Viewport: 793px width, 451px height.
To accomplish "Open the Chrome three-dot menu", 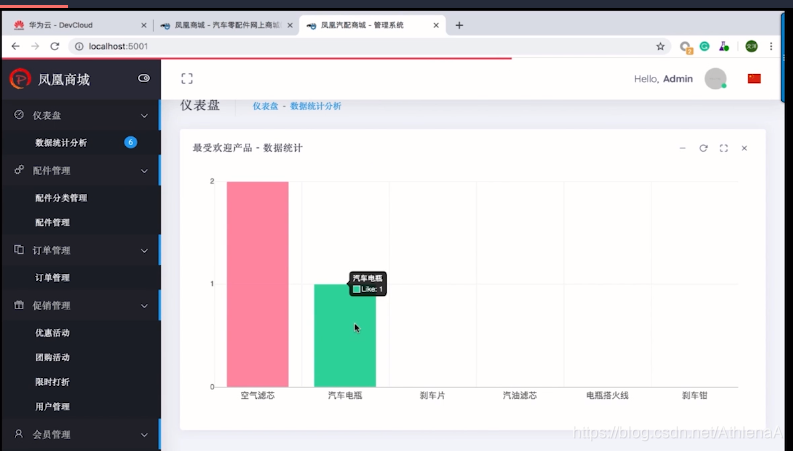I will coord(771,46).
